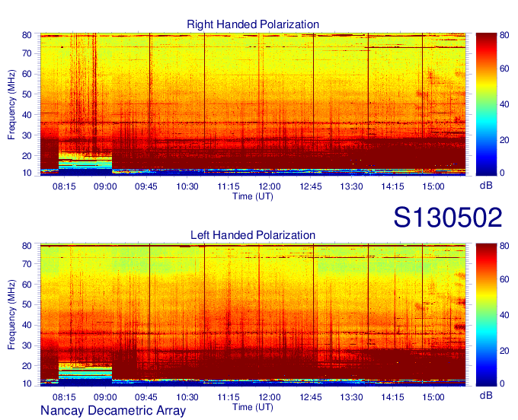The width and height of the screenshot is (518, 420).
Task: Click the dB unit label of Left Handed colorbar
Action: pyautogui.click(x=486, y=395)
